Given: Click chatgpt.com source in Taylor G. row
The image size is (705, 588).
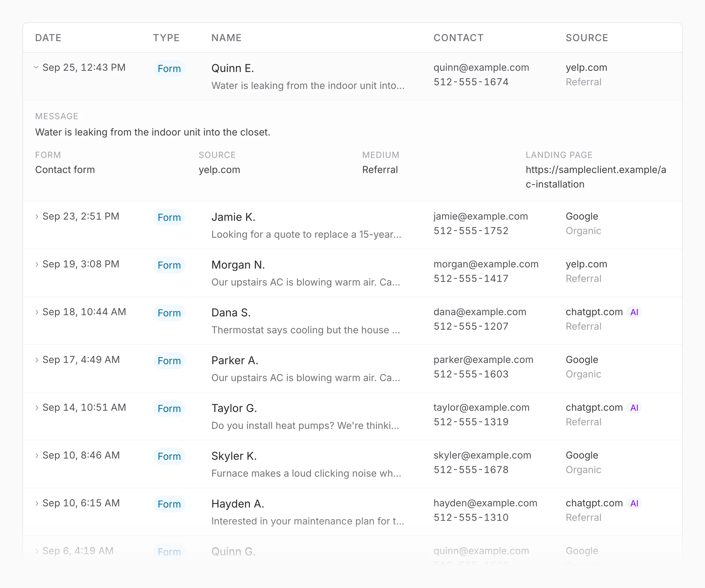Looking at the screenshot, I should 594,408.
